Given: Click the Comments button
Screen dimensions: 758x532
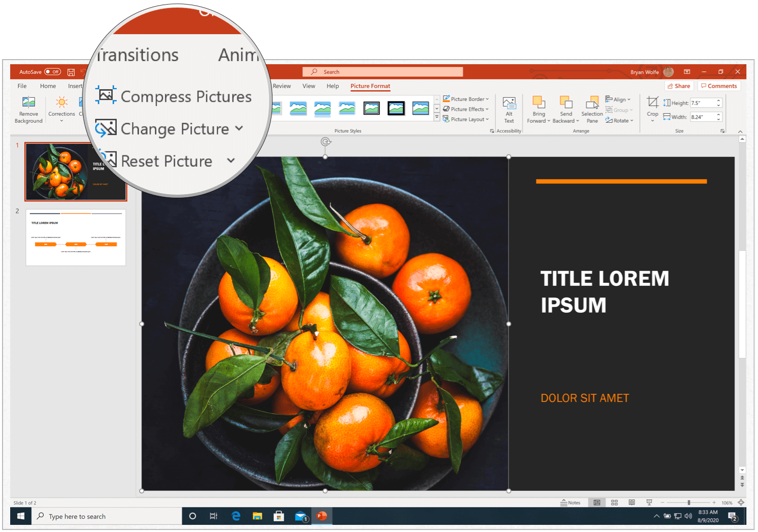Looking at the screenshot, I should [719, 86].
